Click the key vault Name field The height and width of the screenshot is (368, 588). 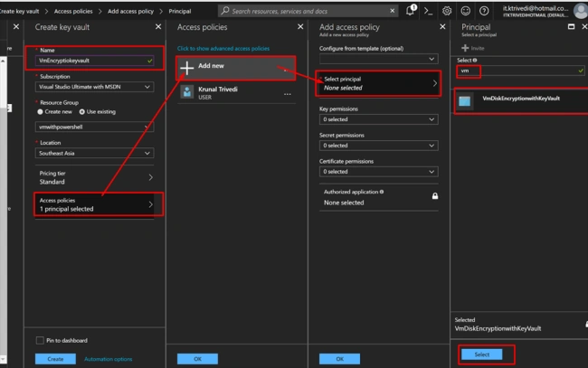click(94, 61)
